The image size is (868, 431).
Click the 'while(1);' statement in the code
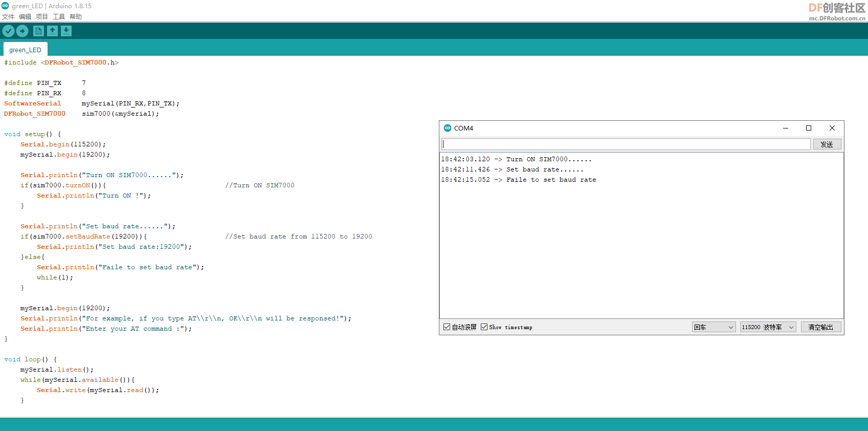click(55, 277)
